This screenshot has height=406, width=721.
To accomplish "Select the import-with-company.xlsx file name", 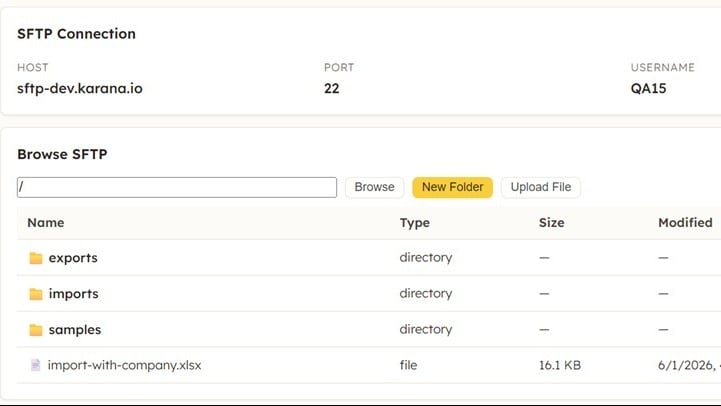I will point(125,365).
